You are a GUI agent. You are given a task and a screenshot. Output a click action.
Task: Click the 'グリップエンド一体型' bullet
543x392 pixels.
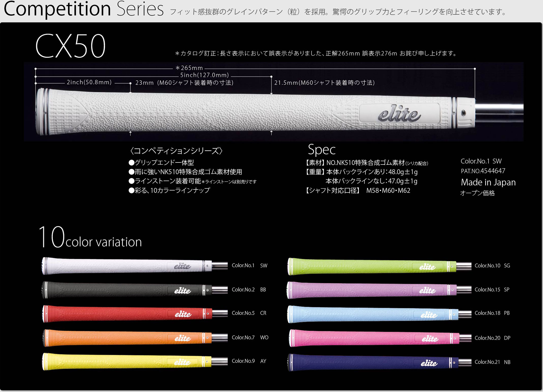tap(161, 162)
